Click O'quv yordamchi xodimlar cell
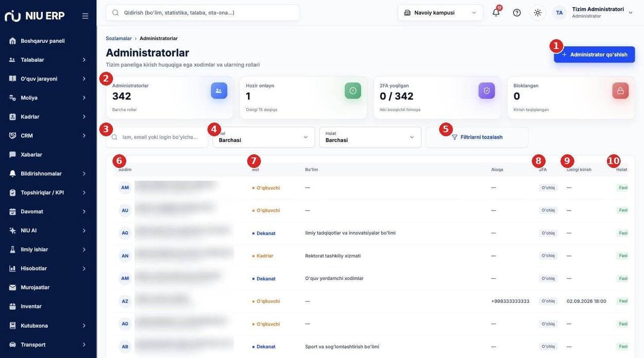 point(334,278)
